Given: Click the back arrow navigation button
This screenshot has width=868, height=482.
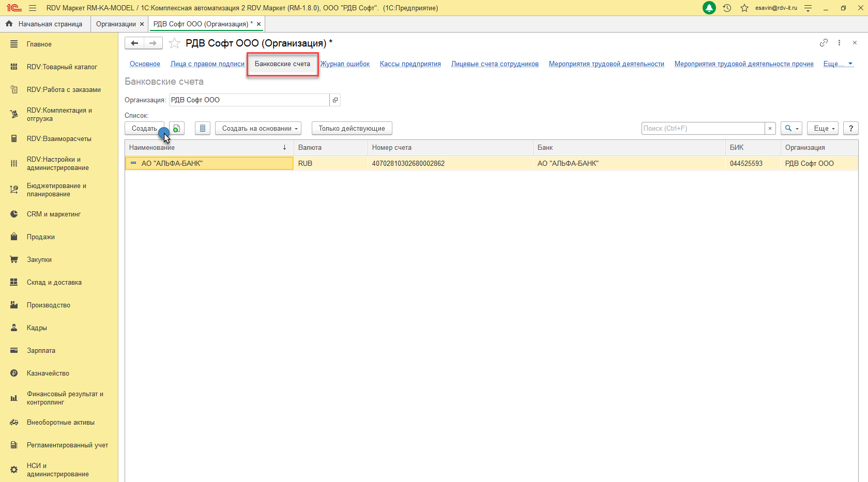Looking at the screenshot, I should point(134,43).
